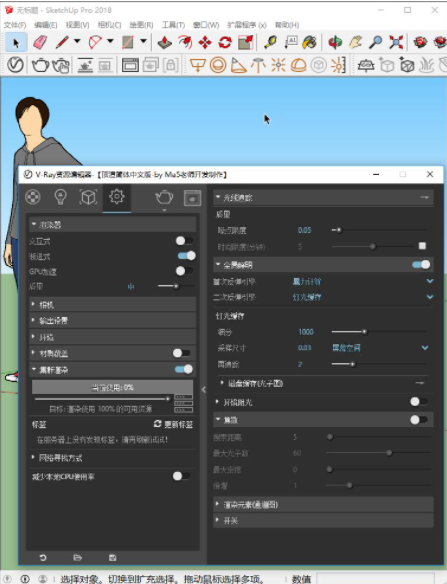The image size is (447, 584).
Task: Choose the red Move arrows tool
Action: pyautogui.click(x=205, y=42)
